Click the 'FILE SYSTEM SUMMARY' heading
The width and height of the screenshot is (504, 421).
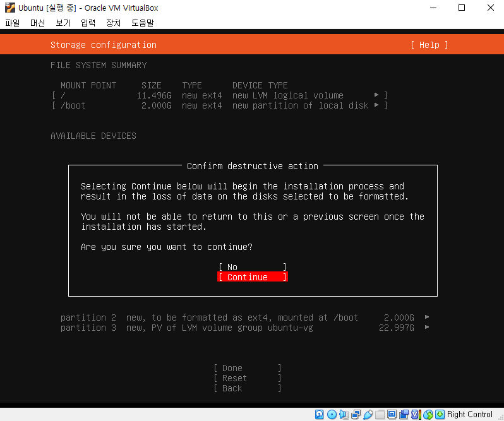(99, 65)
